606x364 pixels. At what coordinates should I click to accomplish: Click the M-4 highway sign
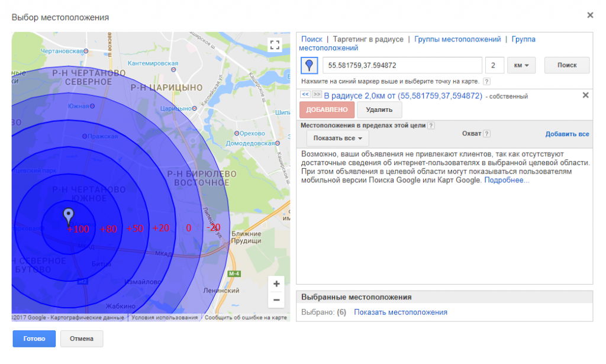tap(234, 274)
